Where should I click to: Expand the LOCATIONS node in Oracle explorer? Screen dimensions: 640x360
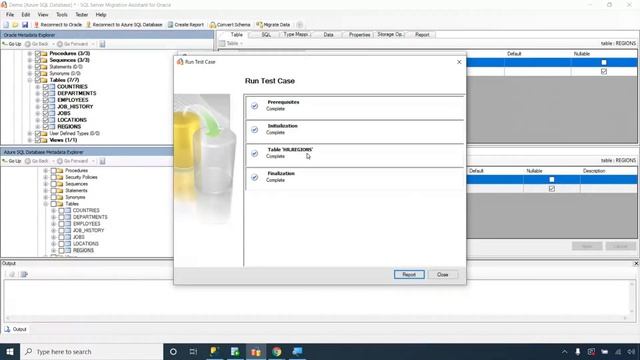pyautogui.click(x=38, y=120)
